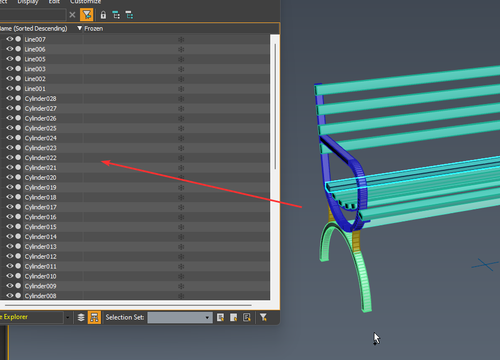Click the lock selection padlock icon
The height and width of the screenshot is (360, 500).
coord(103,15)
